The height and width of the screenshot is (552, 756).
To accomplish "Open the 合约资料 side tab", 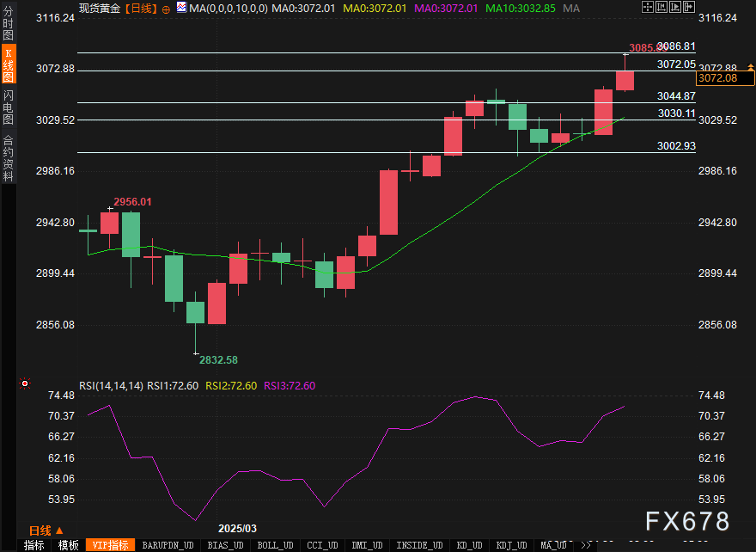I will click(x=8, y=157).
